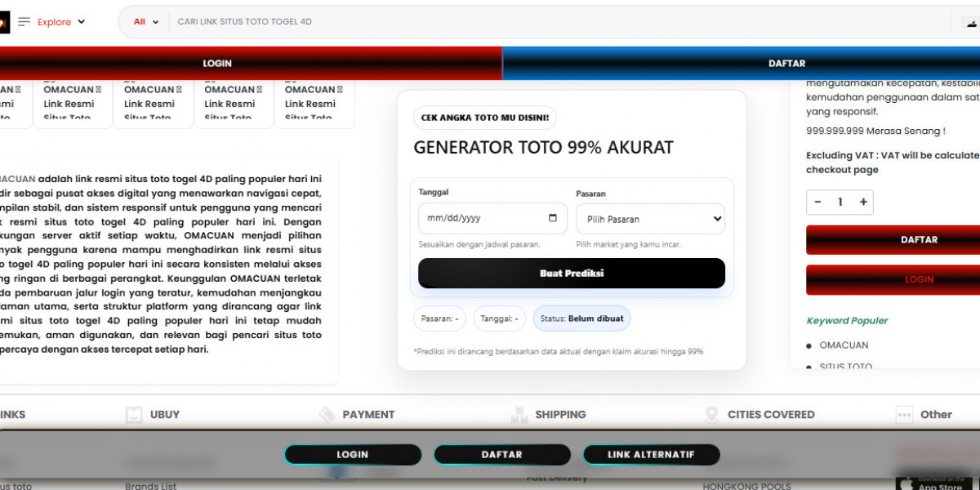
Task: Click the calendar icon in Tanggal field
Action: pyautogui.click(x=553, y=218)
